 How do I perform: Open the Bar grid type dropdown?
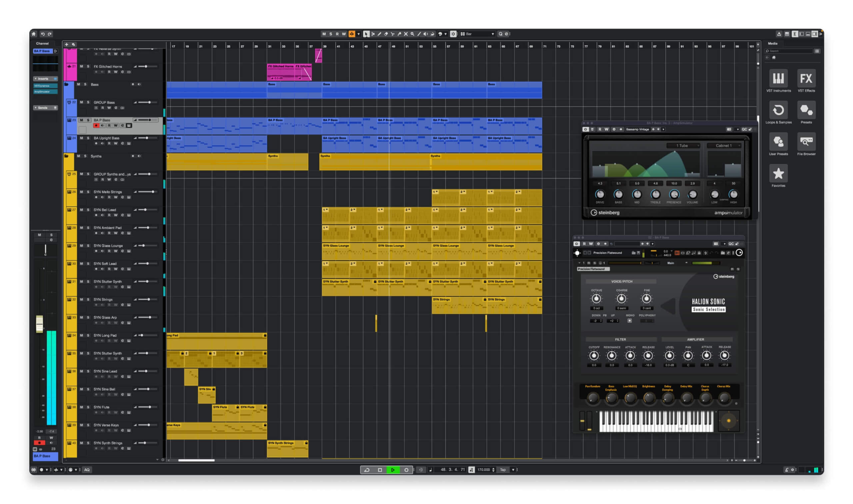[492, 34]
